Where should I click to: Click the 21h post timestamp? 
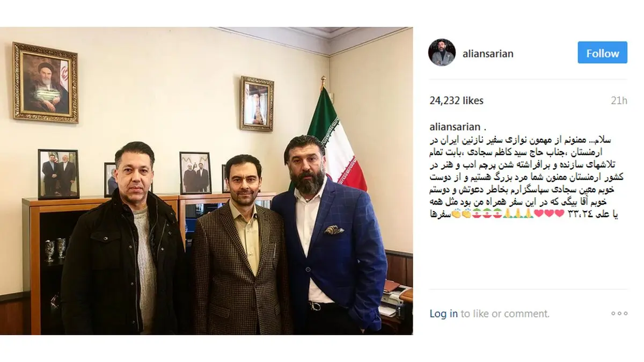619,100
